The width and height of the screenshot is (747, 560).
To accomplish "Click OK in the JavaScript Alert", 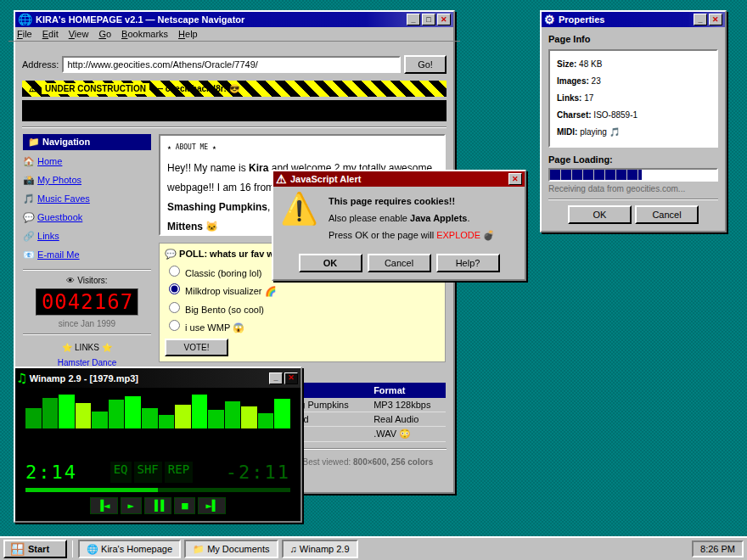I will (x=330, y=263).
